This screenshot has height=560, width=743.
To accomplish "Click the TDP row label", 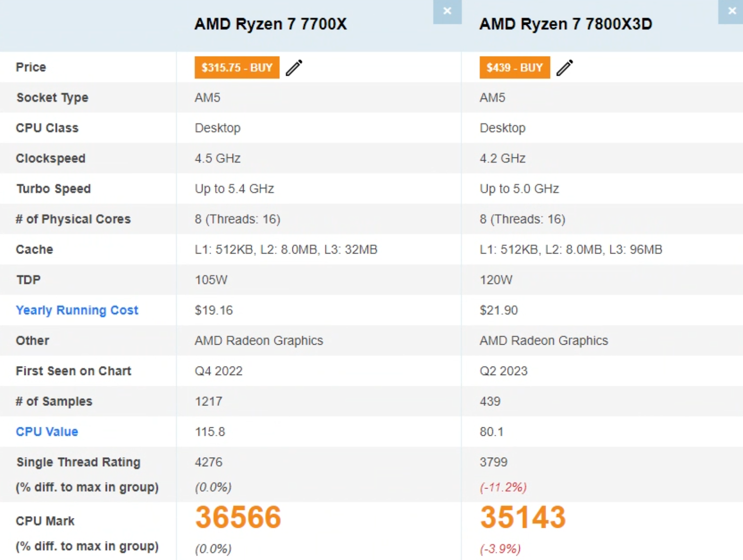I will coord(28,280).
